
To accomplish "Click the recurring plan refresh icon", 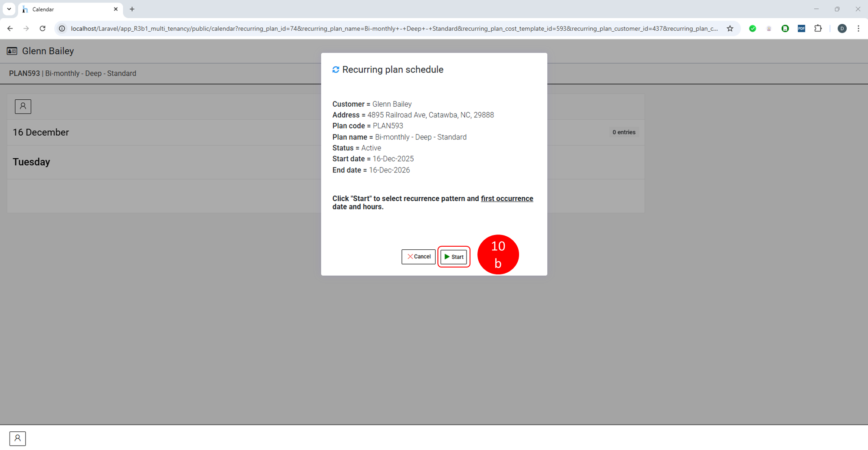I will [x=335, y=70].
